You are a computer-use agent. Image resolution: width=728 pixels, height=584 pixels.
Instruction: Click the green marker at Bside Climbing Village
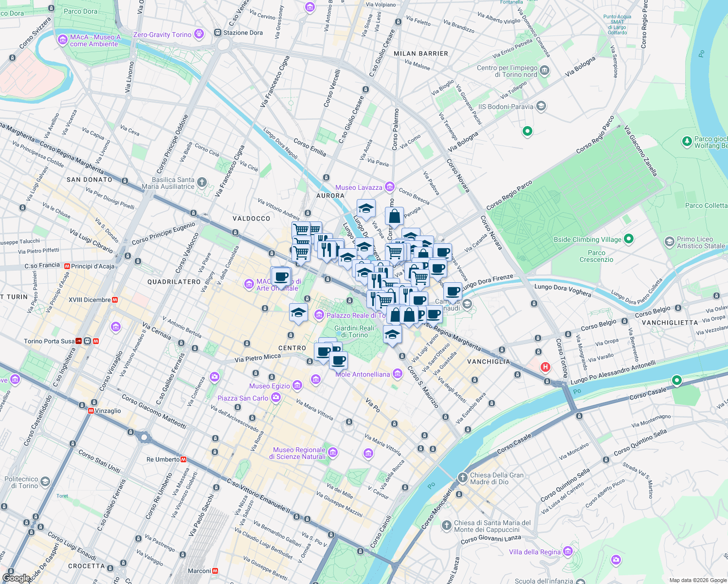(x=629, y=239)
